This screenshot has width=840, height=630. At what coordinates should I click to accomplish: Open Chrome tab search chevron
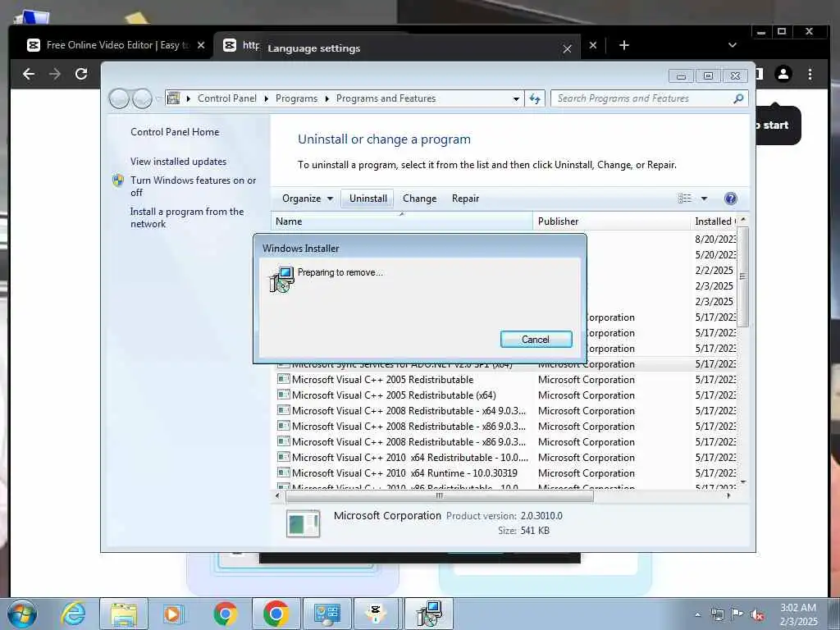pos(733,45)
